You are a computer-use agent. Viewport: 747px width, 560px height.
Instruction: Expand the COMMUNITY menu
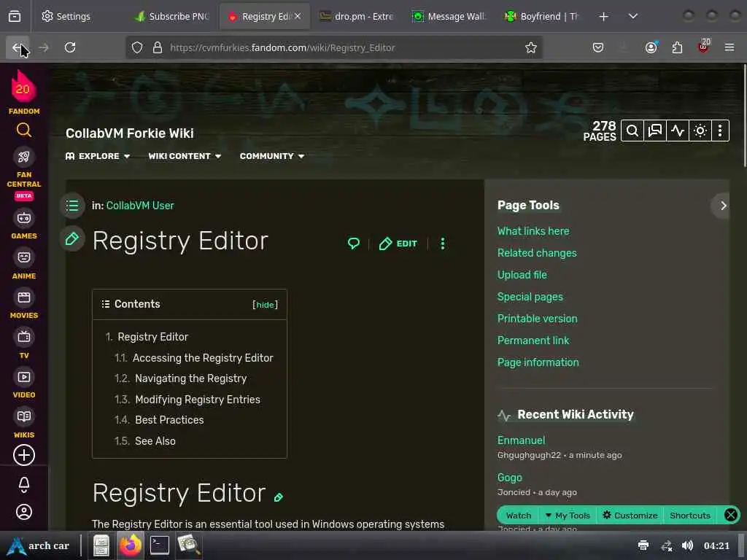[x=272, y=156]
